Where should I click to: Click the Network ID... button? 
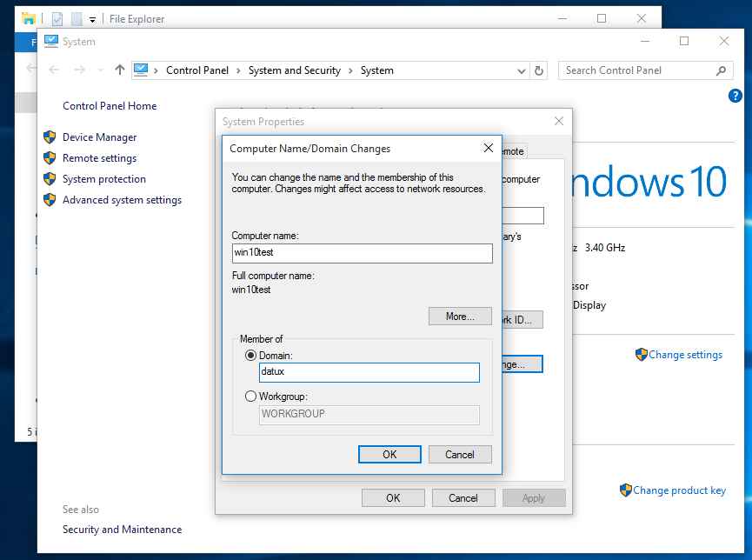point(522,320)
